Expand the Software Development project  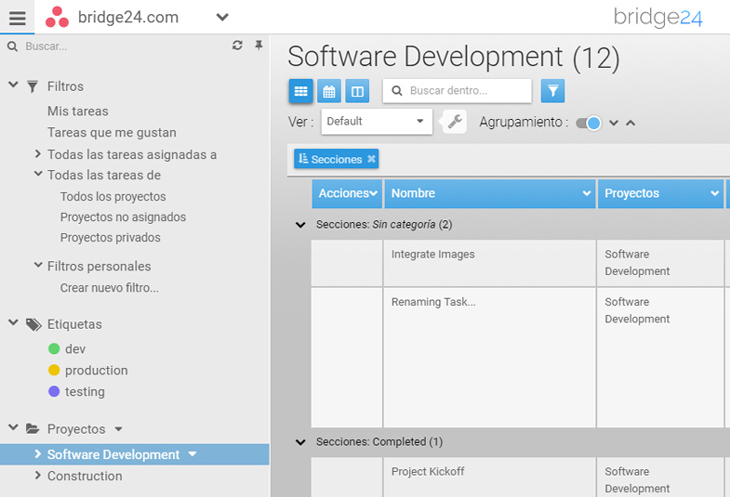click(38, 454)
